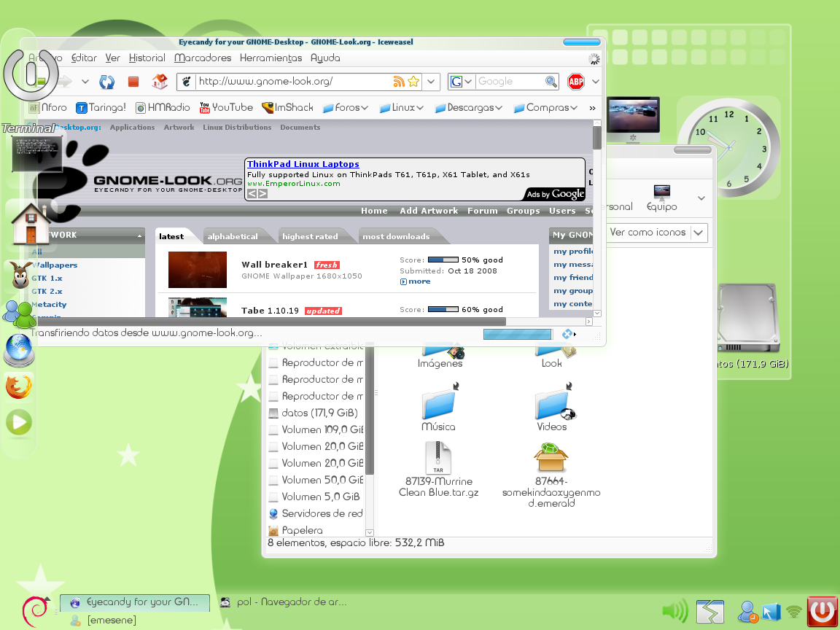This screenshot has width=840, height=630.
Task: Switch to the most downloads tab
Action: [396, 236]
